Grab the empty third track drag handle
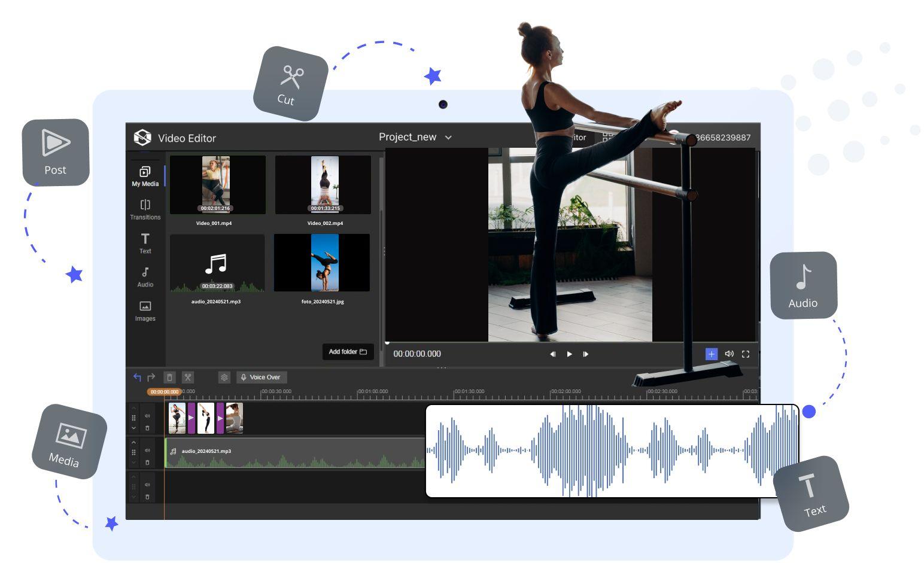This screenshot has height=563, width=924. [133, 488]
